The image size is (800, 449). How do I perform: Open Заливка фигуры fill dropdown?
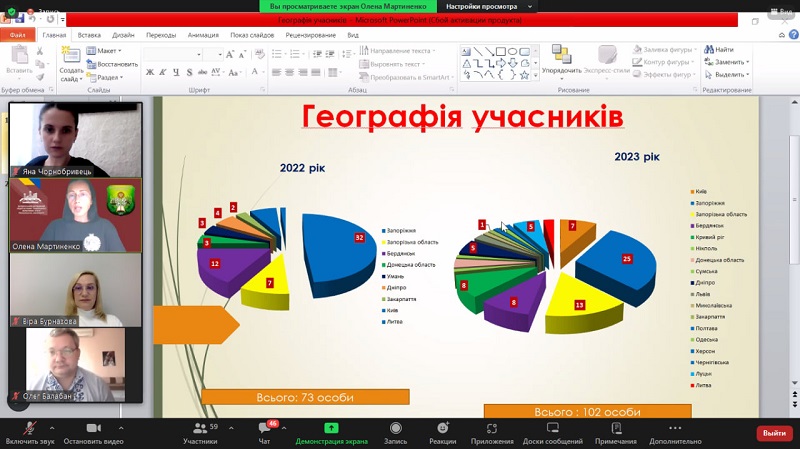(665, 49)
